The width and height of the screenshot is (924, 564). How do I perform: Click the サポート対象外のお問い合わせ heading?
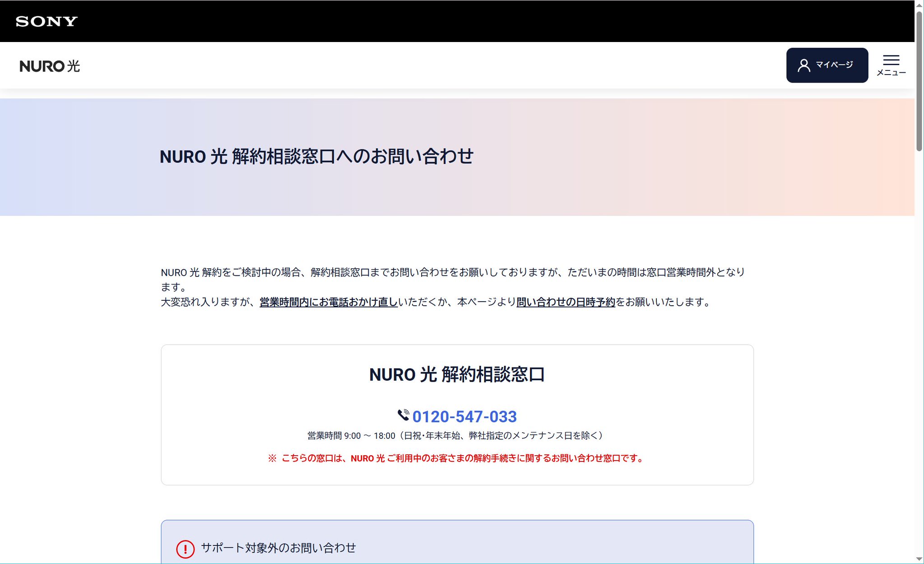click(x=278, y=548)
